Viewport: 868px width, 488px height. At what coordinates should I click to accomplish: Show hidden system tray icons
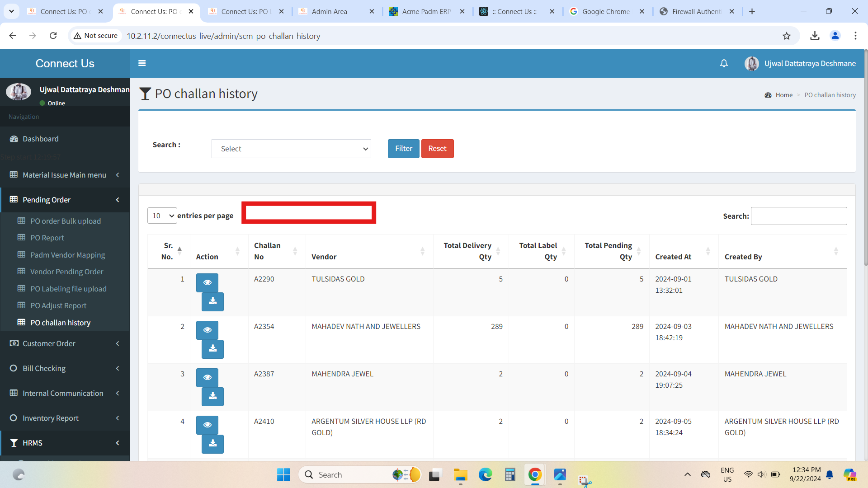click(687, 474)
